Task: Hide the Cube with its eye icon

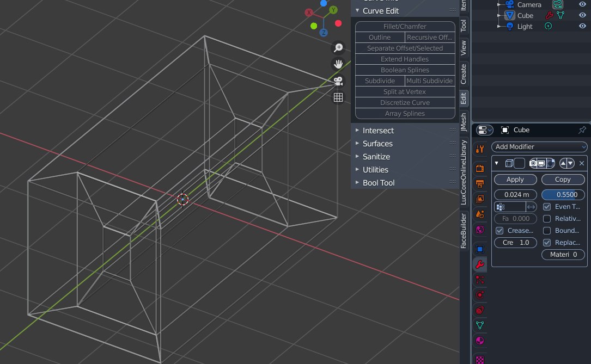Action: pos(582,15)
